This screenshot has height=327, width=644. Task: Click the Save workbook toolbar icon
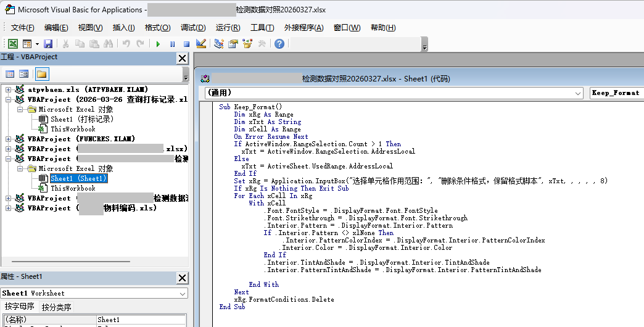point(48,44)
